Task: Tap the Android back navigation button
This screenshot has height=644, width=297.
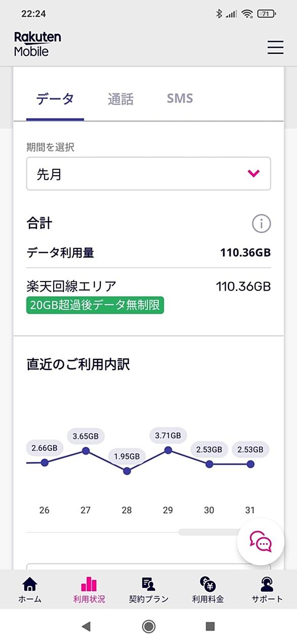Action: (x=86, y=627)
